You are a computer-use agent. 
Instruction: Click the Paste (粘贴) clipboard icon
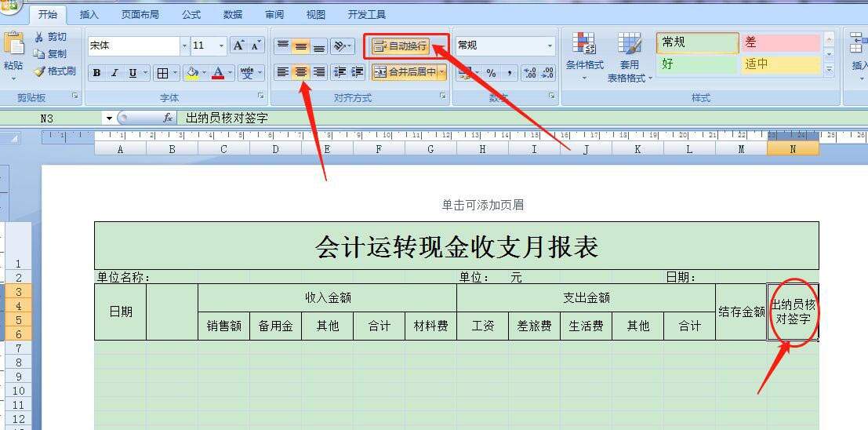[13, 43]
